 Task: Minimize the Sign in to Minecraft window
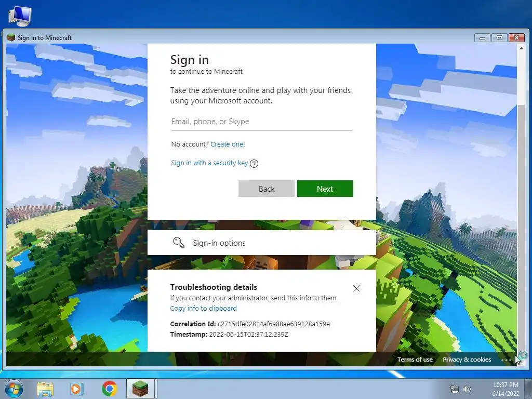pyautogui.click(x=482, y=37)
